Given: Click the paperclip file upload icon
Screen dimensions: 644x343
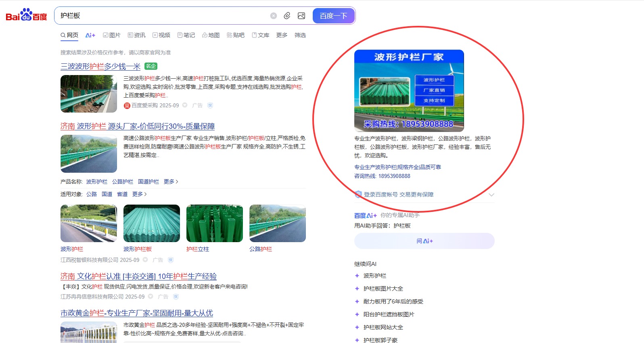Looking at the screenshot, I should (x=287, y=16).
